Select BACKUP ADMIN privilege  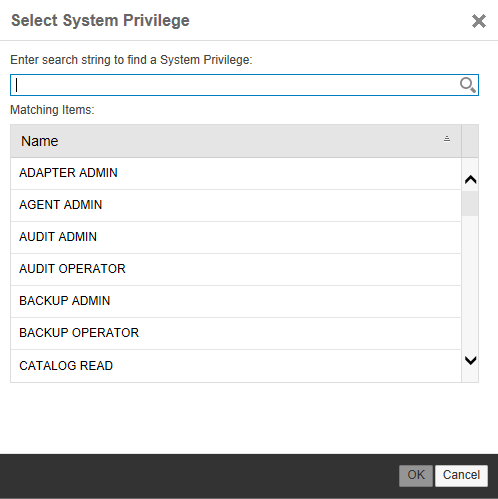(x=236, y=301)
